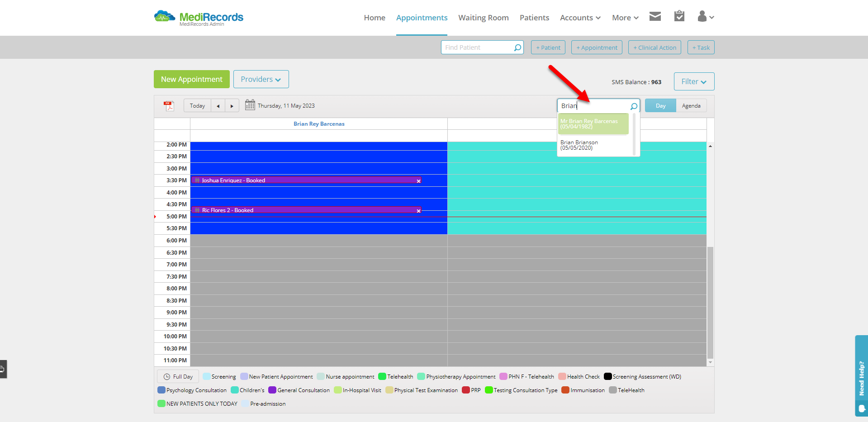The width and height of the screenshot is (868, 422).
Task: Click the scroll down arrow of calendar
Action: [x=710, y=362]
